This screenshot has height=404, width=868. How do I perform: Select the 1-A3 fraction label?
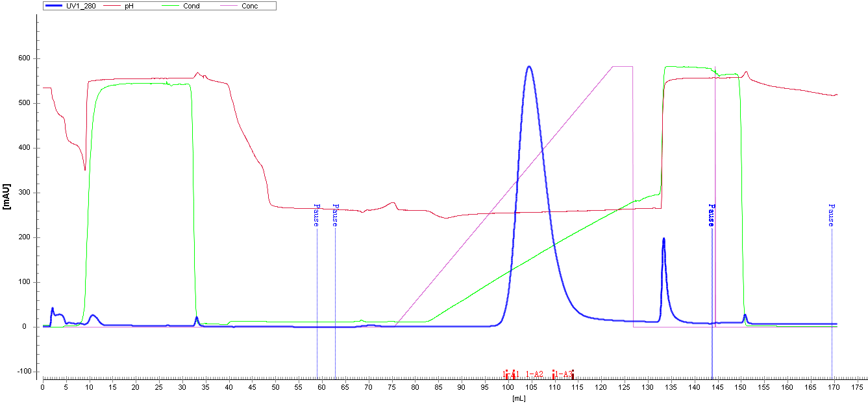coord(564,374)
